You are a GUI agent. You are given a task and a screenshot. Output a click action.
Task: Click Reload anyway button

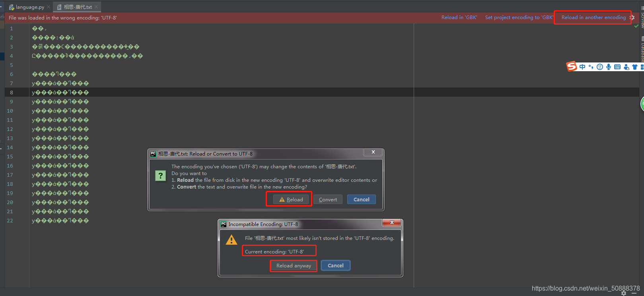coord(294,265)
